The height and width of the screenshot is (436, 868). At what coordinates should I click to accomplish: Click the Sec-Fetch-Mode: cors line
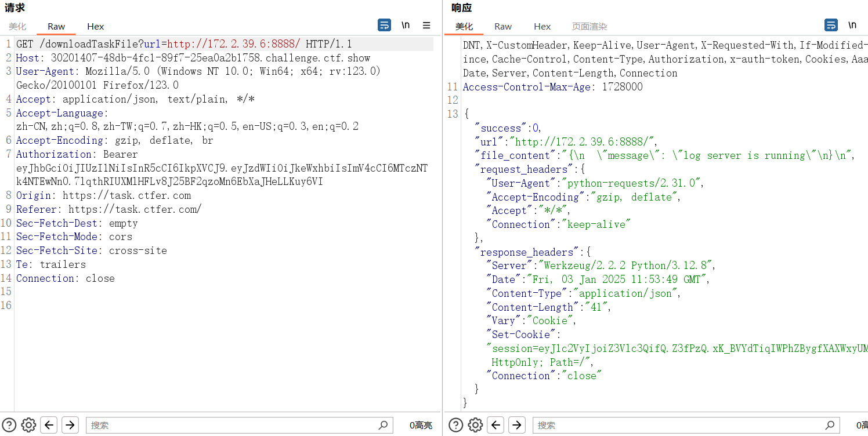[x=74, y=237]
